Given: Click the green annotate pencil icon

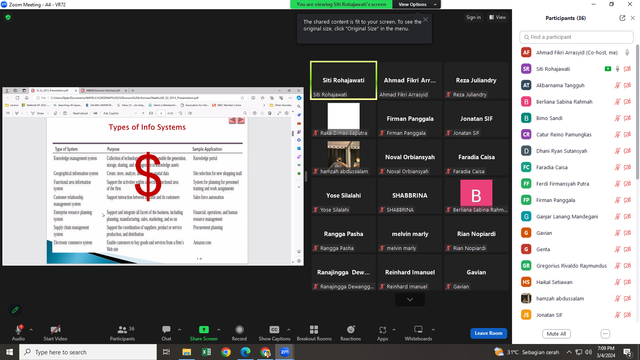Looking at the screenshot, I should tap(15, 310).
